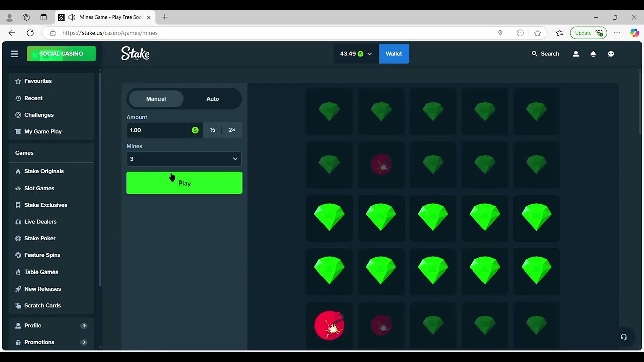This screenshot has height=362, width=644.
Task: Click the location pin in address bar
Action: (500, 33)
